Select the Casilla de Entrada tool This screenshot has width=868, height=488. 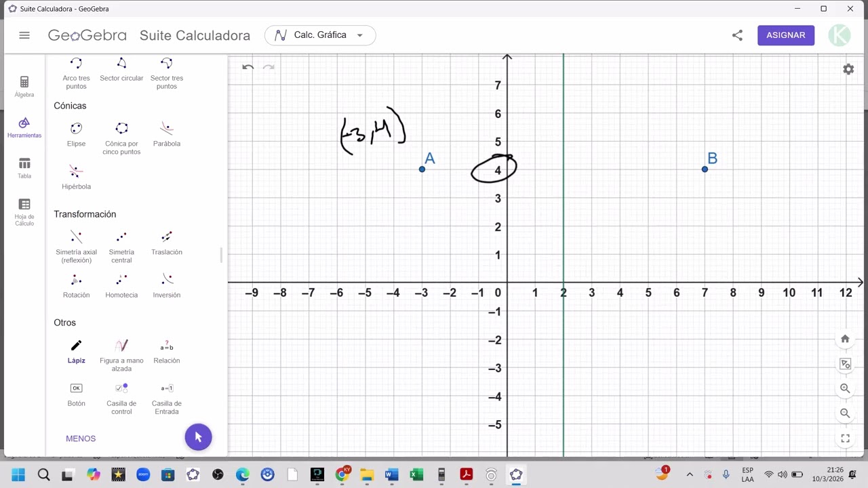[x=167, y=398]
